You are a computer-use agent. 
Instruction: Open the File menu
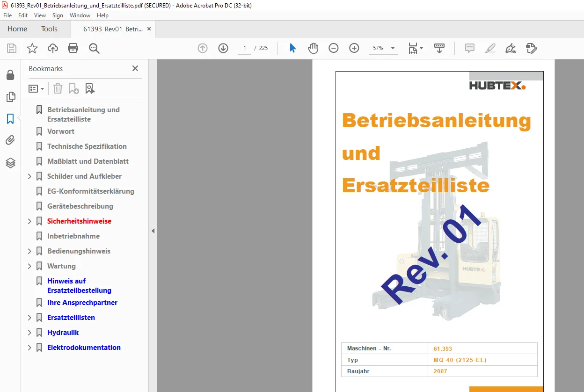coord(7,15)
